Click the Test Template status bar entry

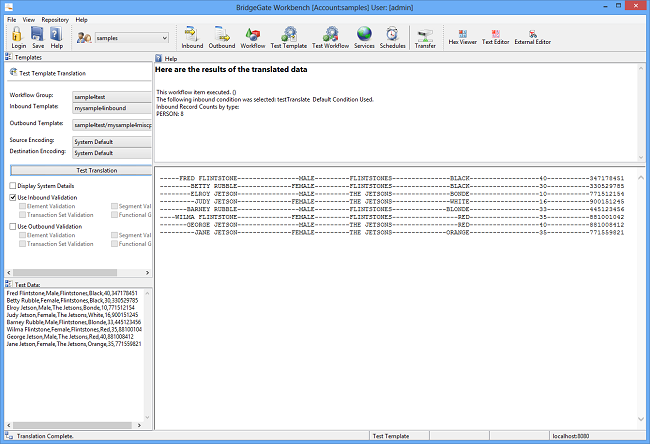click(x=390, y=436)
